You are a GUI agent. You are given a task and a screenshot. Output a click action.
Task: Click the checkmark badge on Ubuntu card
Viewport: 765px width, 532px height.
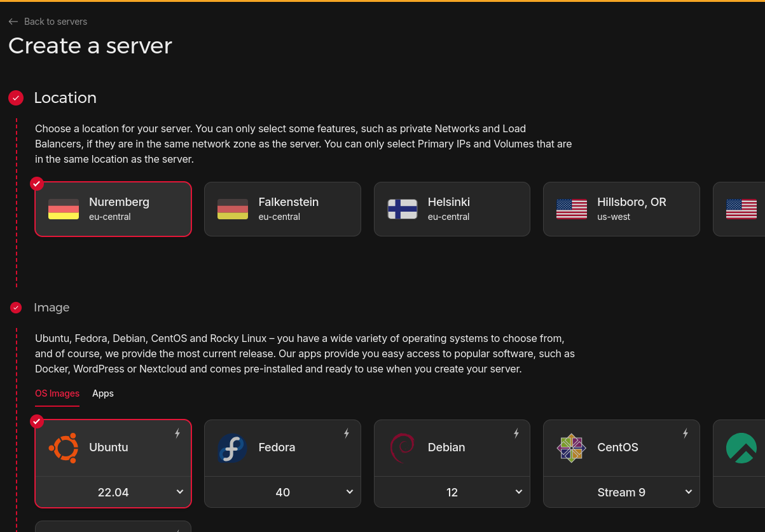click(37, 421)
